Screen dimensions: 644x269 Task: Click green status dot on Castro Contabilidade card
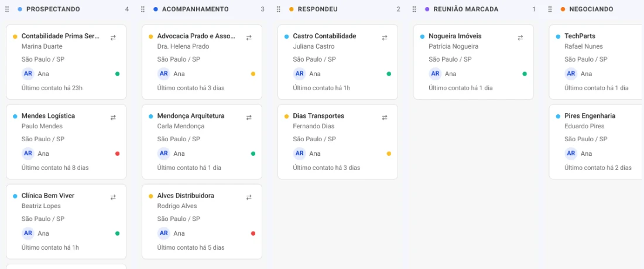(x=389, y=74)
